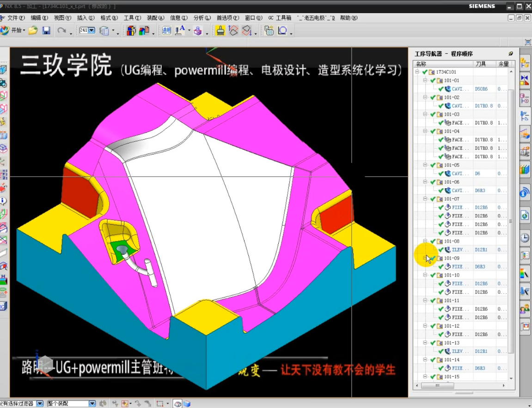Open the 编辑 (Edit) menu

(39, 18)
